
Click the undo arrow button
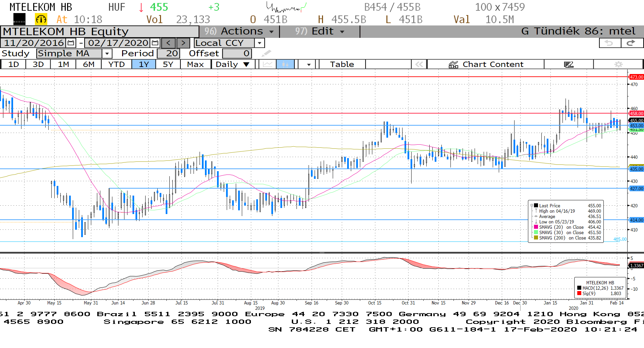pyautogui.click(x=610, y=43)
